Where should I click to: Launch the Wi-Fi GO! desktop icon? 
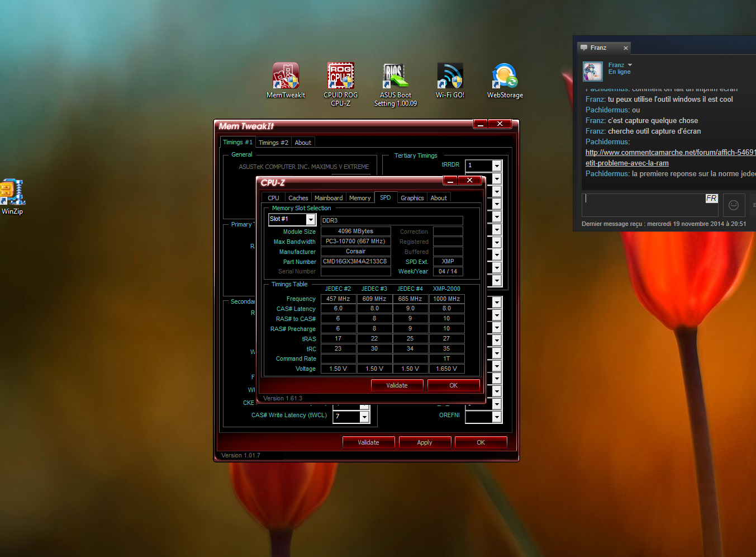450,77
